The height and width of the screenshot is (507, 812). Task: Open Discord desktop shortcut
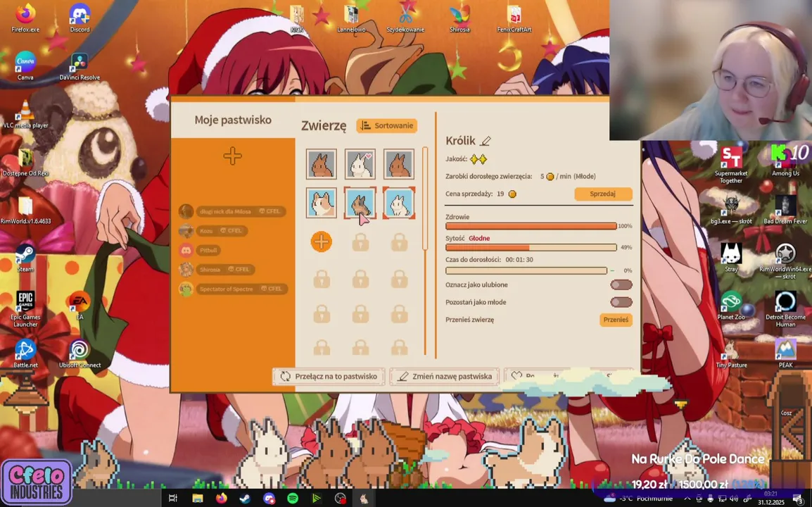80,18
